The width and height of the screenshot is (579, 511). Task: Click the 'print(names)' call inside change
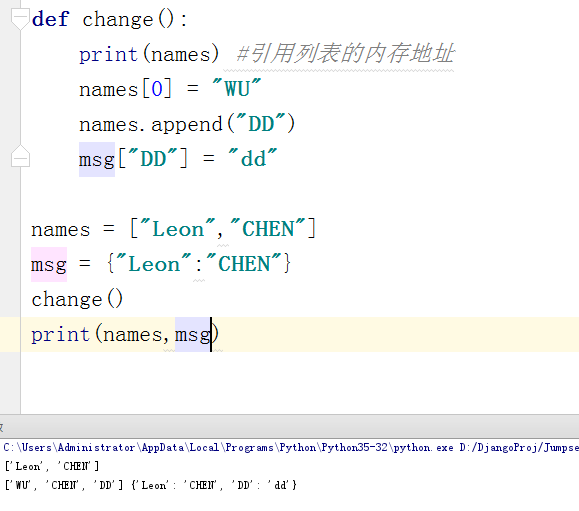(x=149, y=54)
